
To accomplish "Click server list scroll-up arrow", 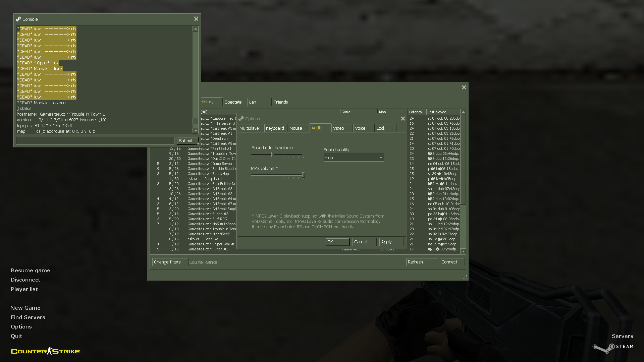I will (463, 112).
